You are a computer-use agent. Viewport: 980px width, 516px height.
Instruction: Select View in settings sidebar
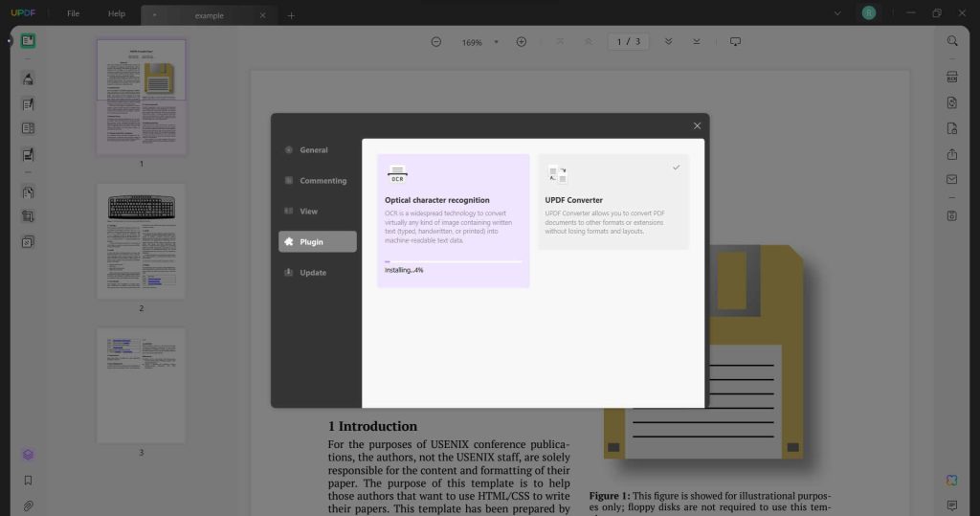(x=318, y=212)
